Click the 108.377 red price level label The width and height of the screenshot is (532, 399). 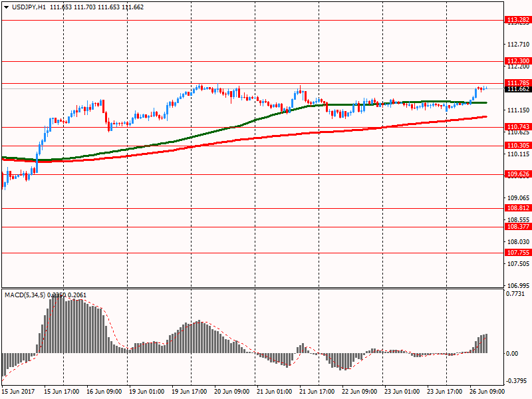pos(518,227)
